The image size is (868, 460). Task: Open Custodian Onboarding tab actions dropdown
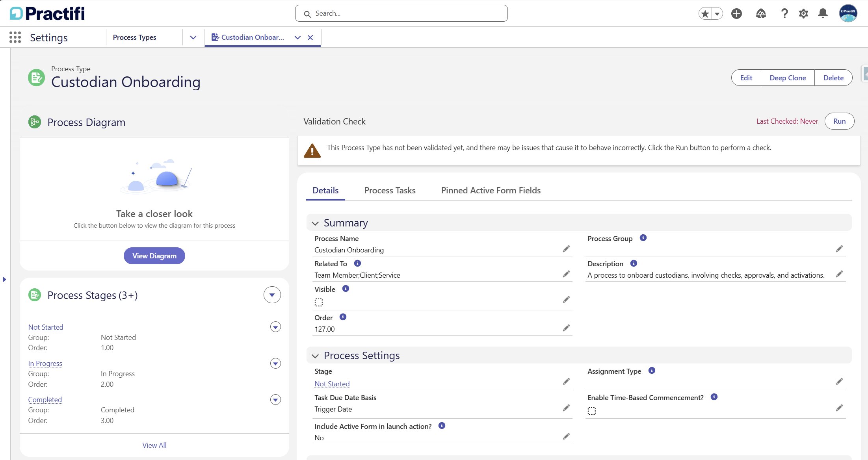click(x=297, y=37)
